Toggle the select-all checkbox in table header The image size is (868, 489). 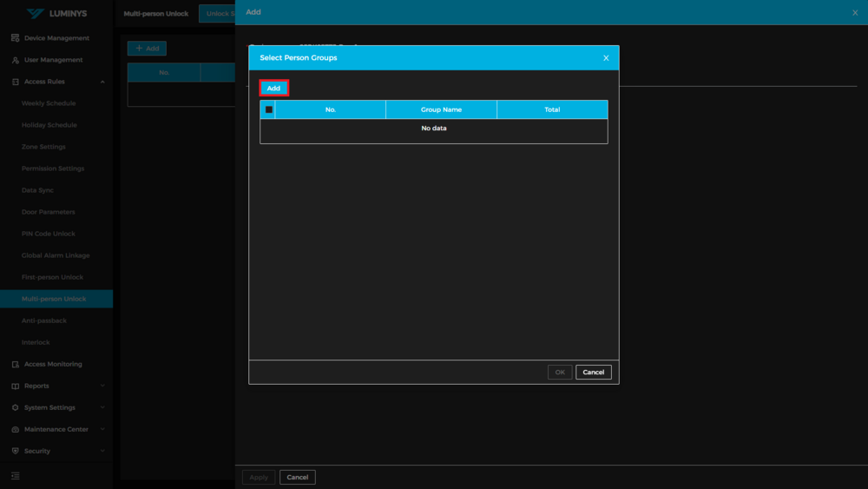(269, 109)
